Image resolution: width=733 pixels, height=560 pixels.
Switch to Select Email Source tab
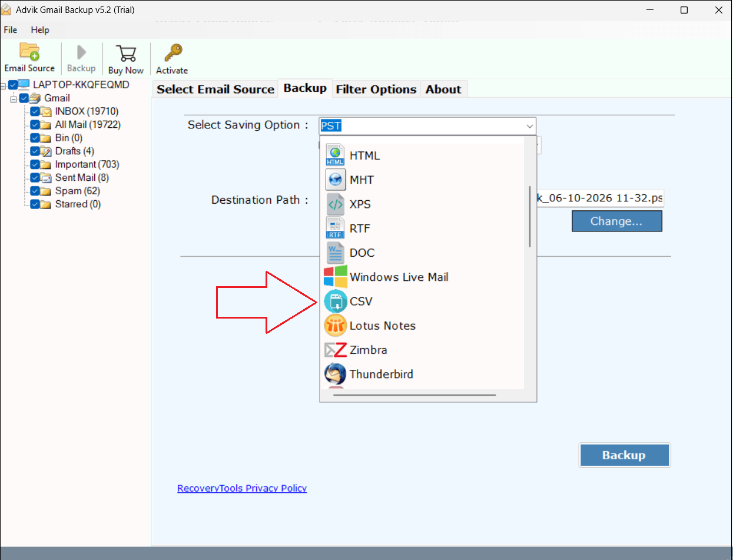coord(215,89)
